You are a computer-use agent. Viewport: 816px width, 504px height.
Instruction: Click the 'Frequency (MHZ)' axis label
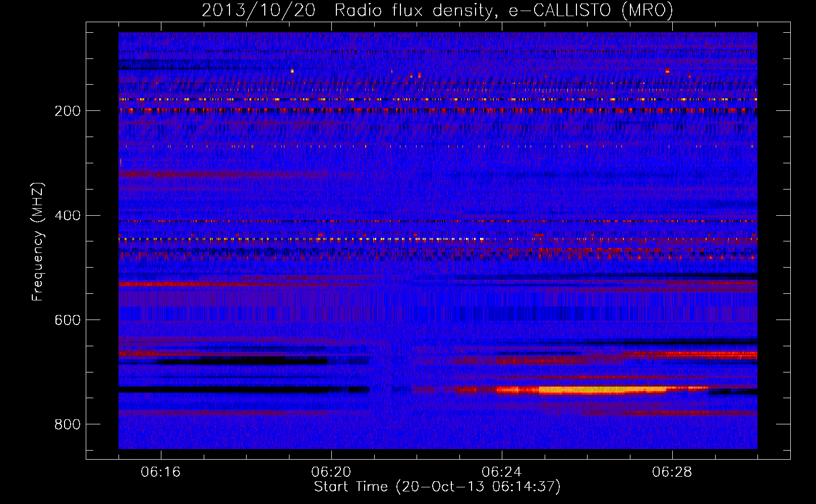point(38,241)
